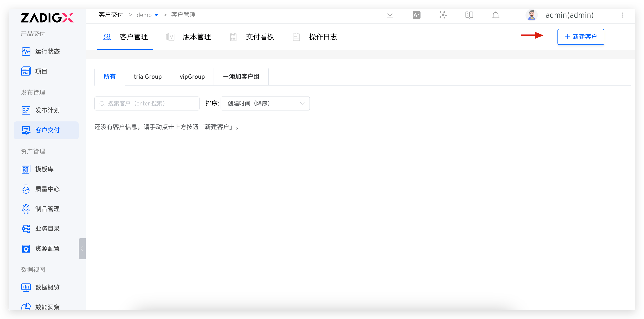644x319 pixels.
Task: Open the 创建时间 sort dropdown
Action: 265,103
